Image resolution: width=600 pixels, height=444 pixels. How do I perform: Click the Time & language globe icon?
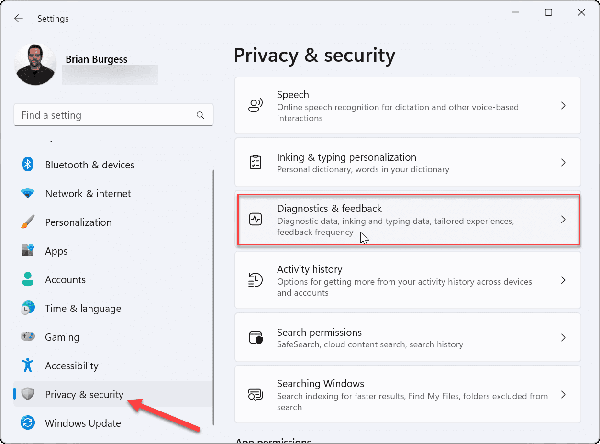coord(28,309)
